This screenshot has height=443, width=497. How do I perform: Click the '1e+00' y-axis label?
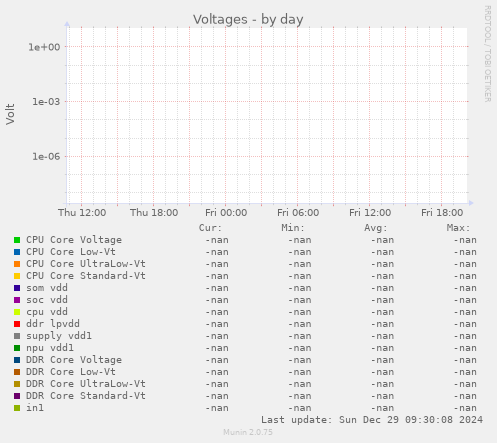44,47
